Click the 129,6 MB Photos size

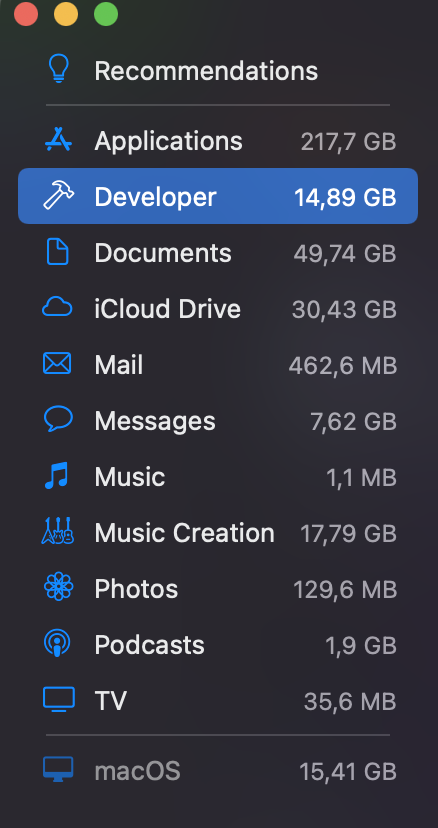click(x=345, y=589)
